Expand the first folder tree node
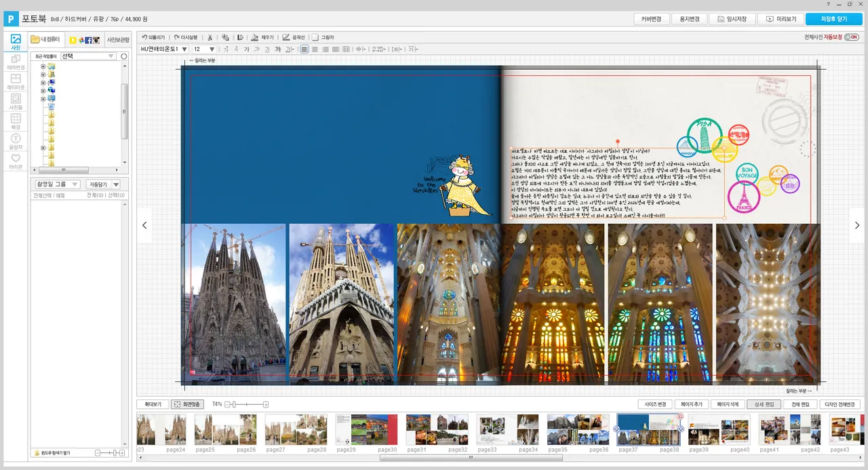 click(43, 66)
